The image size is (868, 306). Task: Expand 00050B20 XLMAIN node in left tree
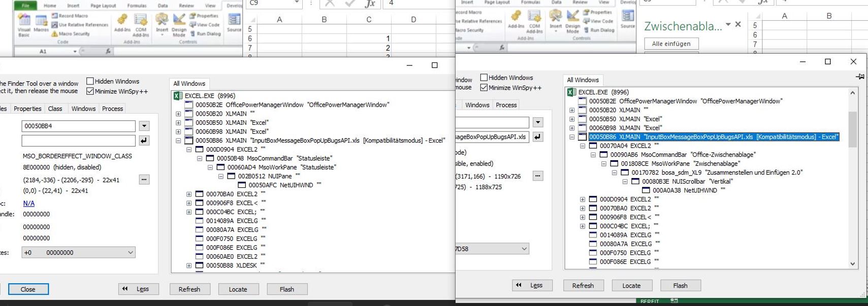pyautogui.click(x=178, y=114)
